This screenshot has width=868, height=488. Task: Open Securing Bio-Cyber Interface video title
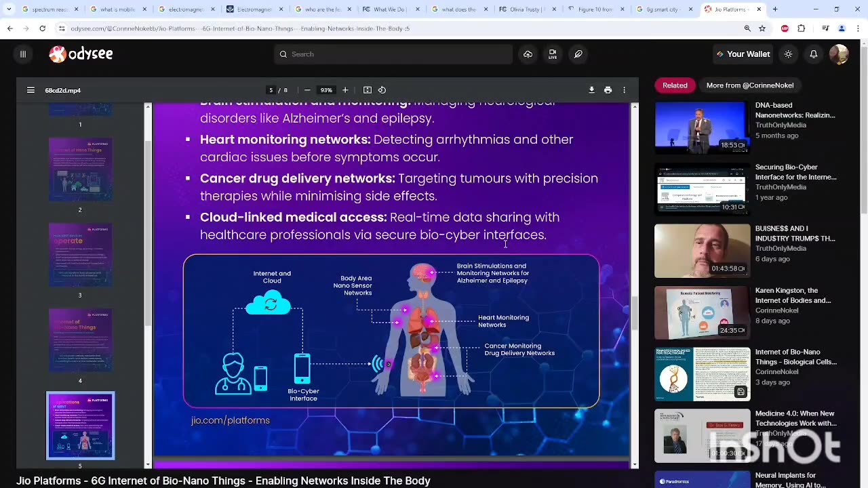pyautogui.click(x=796, y=172)
